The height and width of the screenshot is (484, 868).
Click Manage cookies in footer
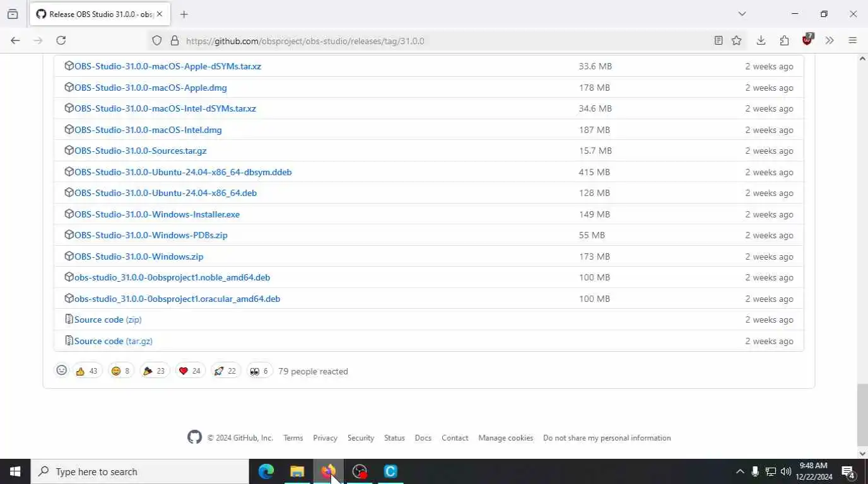(506, 438)
